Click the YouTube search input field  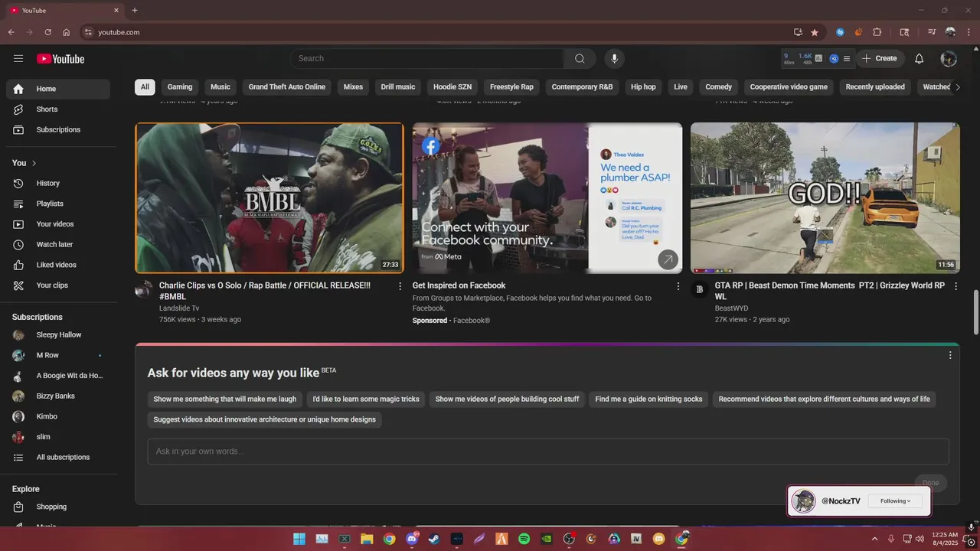tap(427, 59)
